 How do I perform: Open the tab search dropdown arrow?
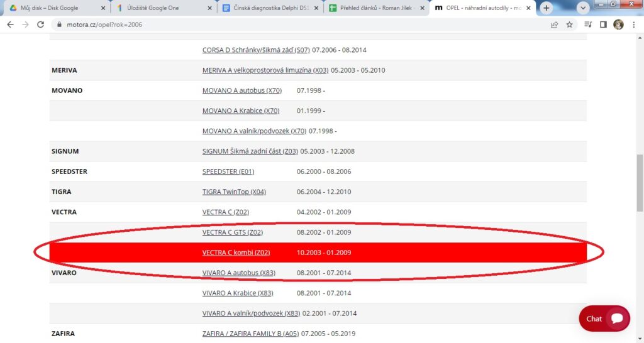(x=583, y=8)
